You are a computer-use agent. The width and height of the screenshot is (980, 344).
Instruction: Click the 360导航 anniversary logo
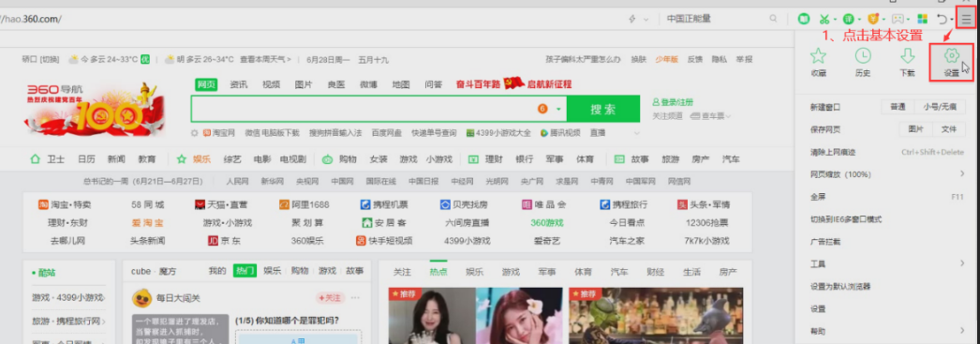pyautogui.click(x=95, y=110)
